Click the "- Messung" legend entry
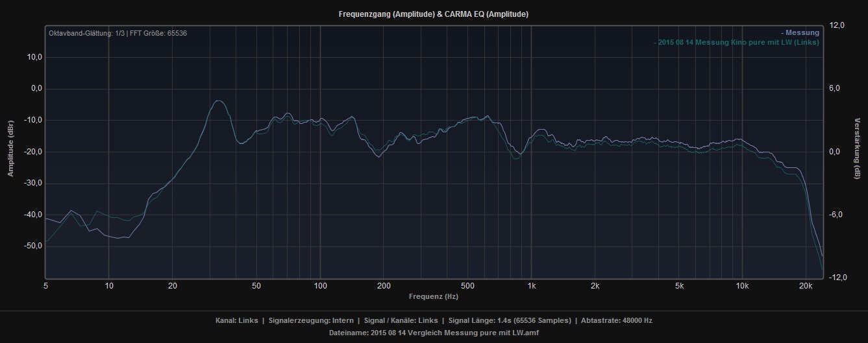 tap(801, 32)
